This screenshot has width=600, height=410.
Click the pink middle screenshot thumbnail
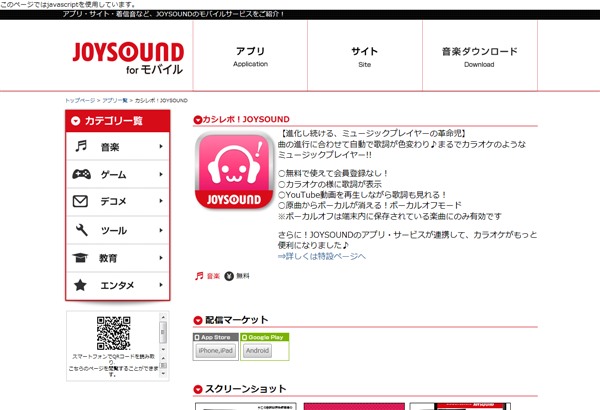tap(354, 406)
